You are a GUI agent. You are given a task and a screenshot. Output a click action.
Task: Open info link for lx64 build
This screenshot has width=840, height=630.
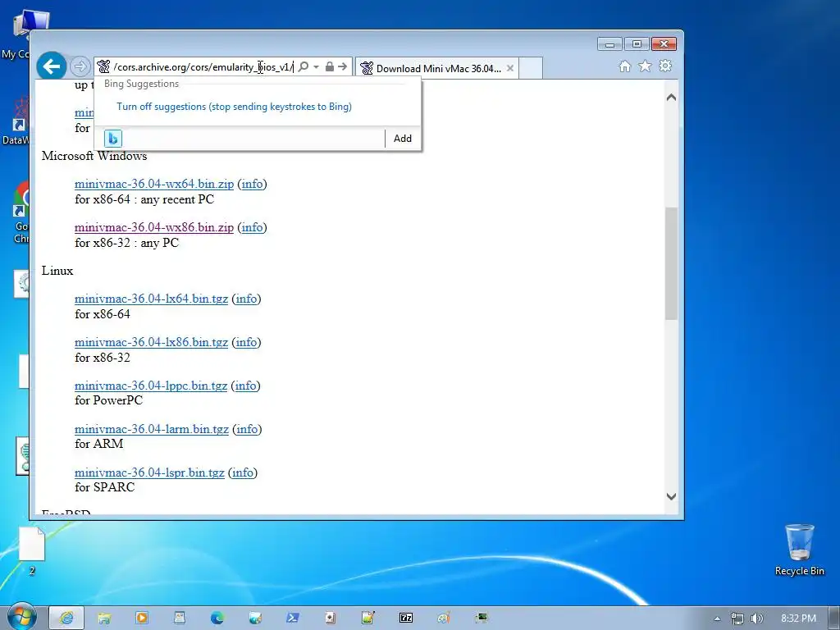246,299
